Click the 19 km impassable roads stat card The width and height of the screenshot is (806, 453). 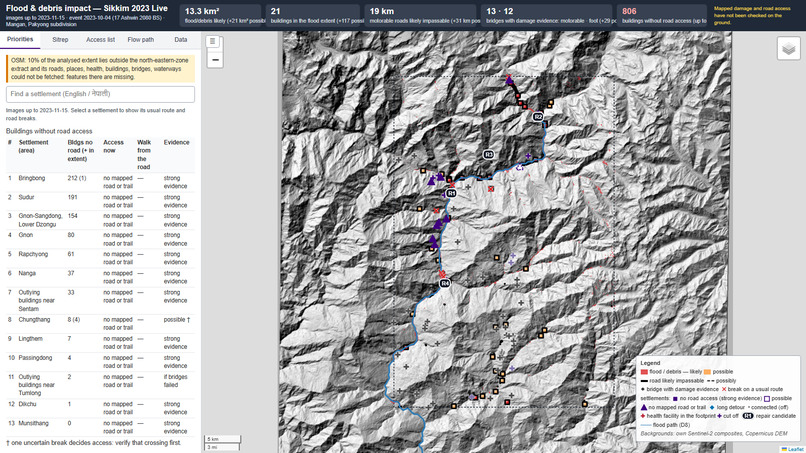coord(422,15)
